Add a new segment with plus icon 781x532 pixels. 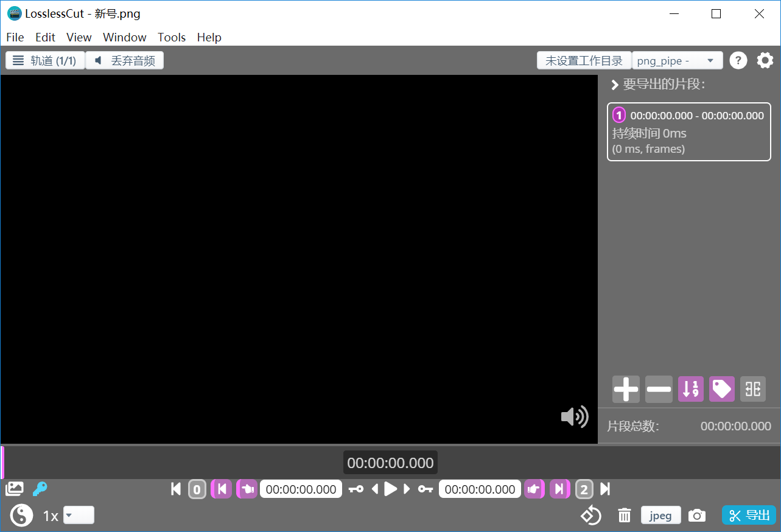click(x=626, y=389)
